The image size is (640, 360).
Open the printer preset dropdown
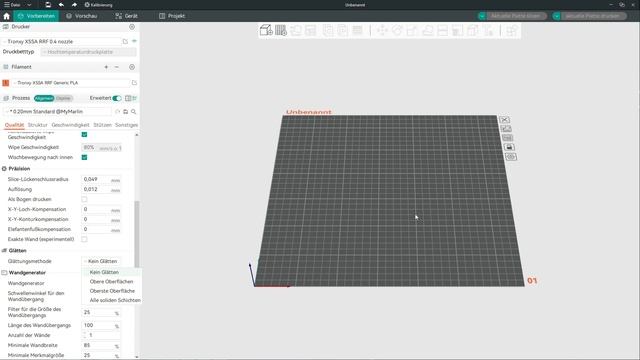click(62, 41)
